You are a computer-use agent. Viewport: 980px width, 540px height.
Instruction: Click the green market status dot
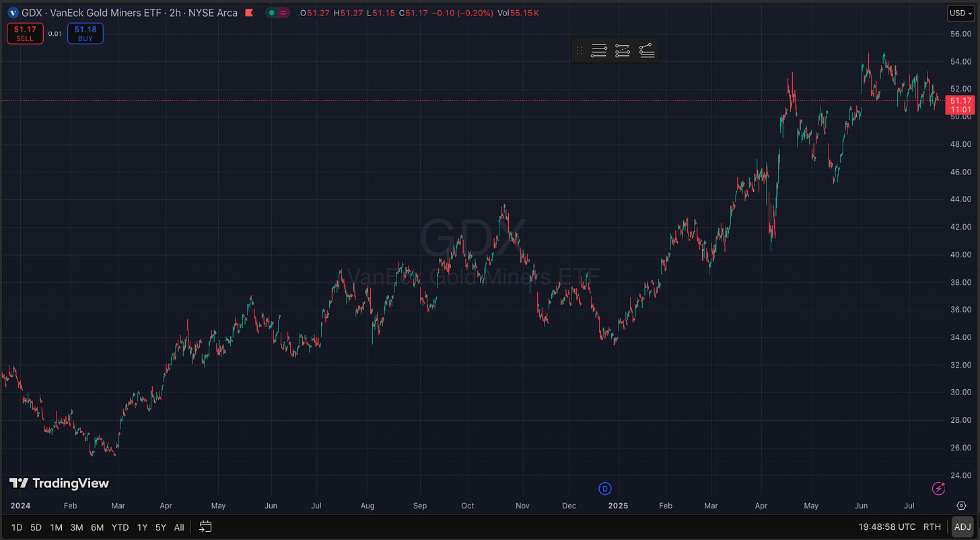coord(271,13)
